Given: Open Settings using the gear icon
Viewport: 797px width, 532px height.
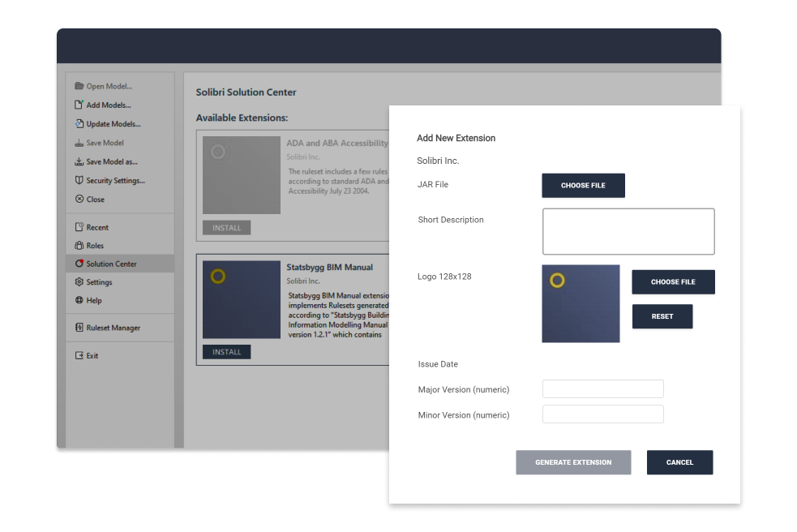Looking at the screenshot, I should click(x=79, y=281).
